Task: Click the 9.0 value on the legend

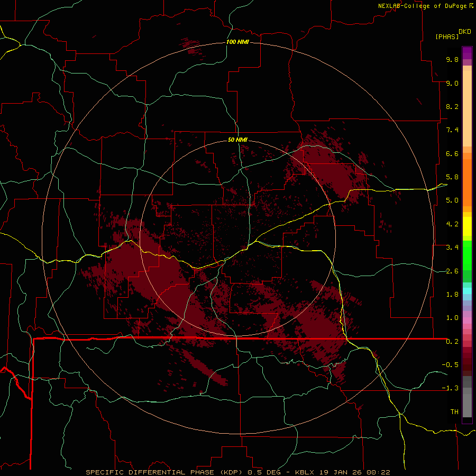Action: [x=452, y=83]
